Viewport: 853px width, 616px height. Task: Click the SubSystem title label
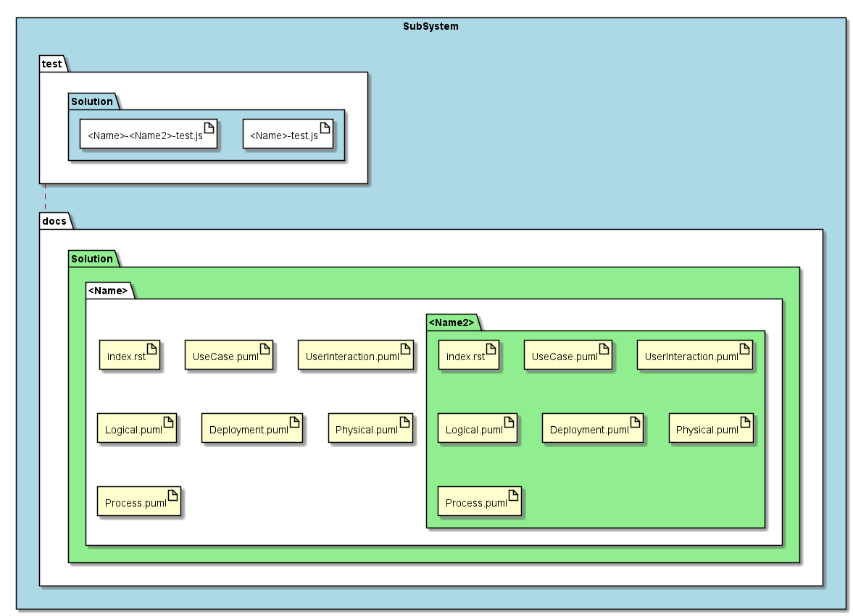click(x=430, y=26)
